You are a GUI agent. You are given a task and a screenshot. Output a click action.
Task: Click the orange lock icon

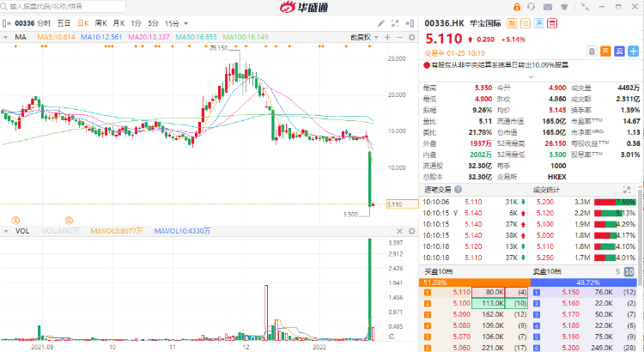pos(517,7)
